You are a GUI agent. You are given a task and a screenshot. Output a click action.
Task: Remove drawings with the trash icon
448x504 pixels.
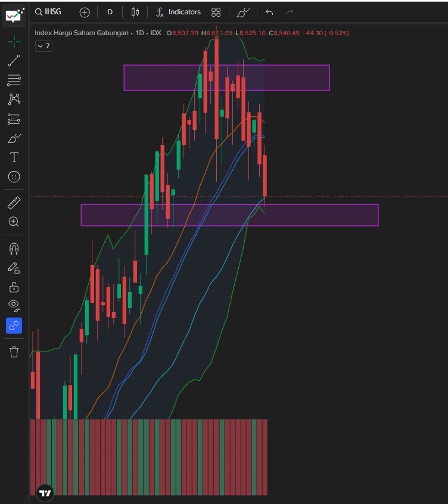click(x=14, y=351)
